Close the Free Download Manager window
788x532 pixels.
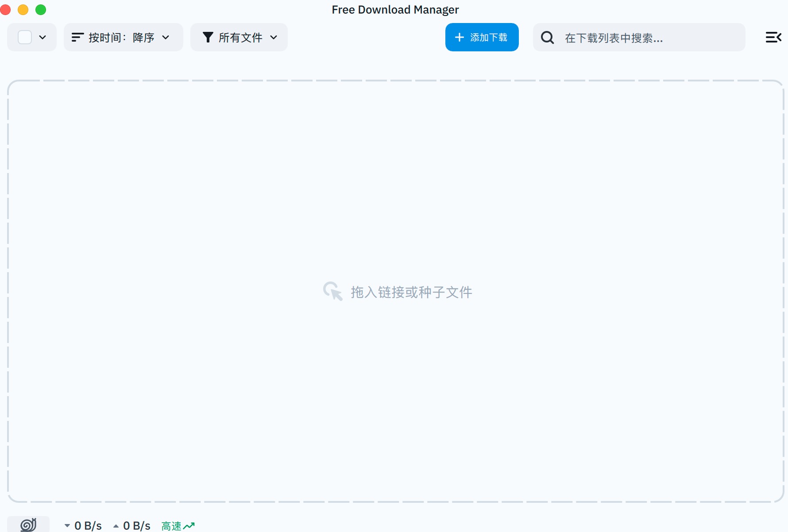[5, 10]
